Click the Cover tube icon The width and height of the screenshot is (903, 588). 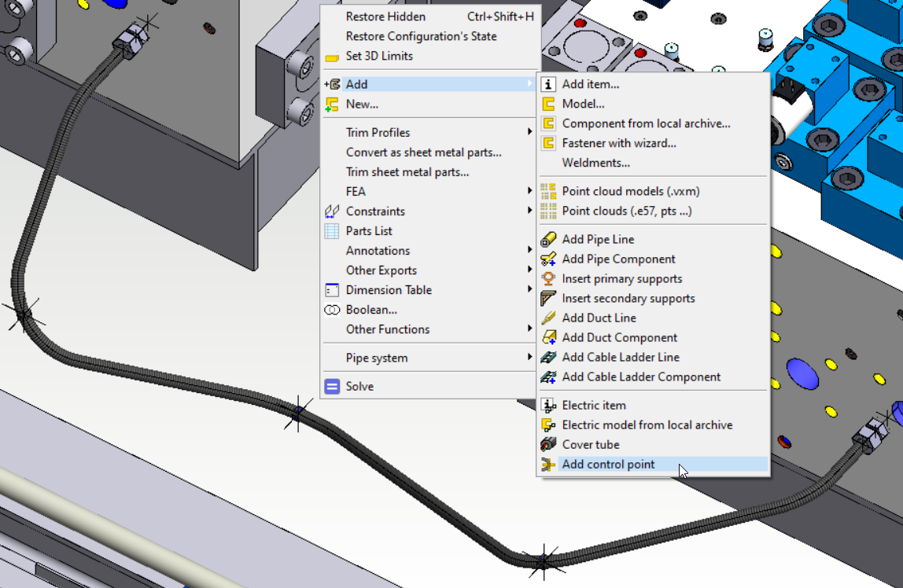pyautogui.click(x=548, y=444)
